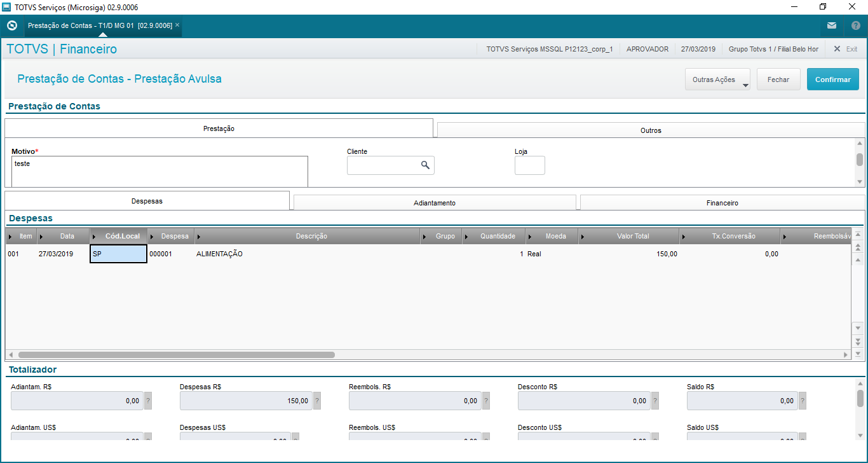Click the Quantidade column header

494,236
